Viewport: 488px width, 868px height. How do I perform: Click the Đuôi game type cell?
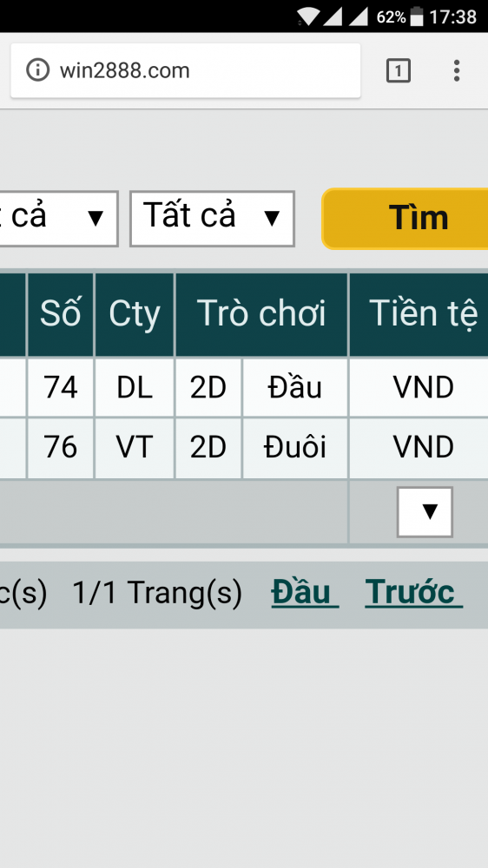pyautogui.click(x=294, y=447)
